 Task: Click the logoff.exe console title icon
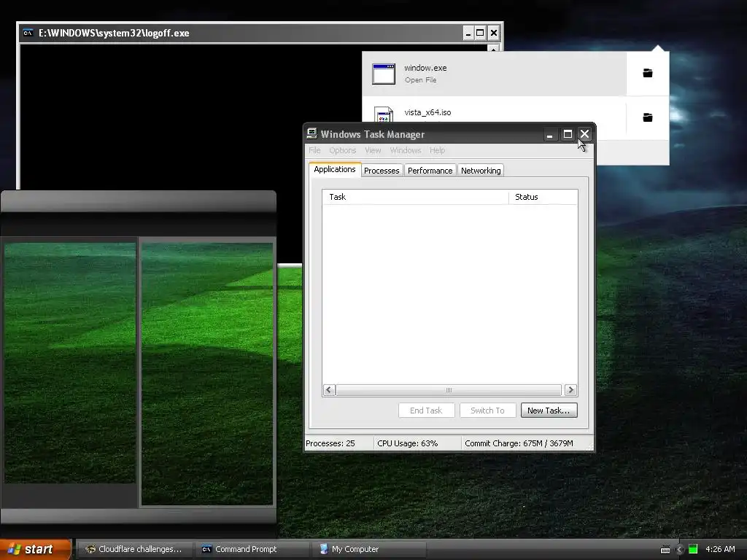[28, 33]
